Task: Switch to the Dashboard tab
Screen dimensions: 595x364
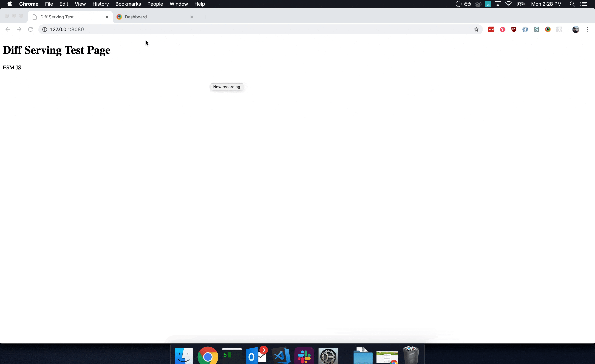Action: coord(152,17)
